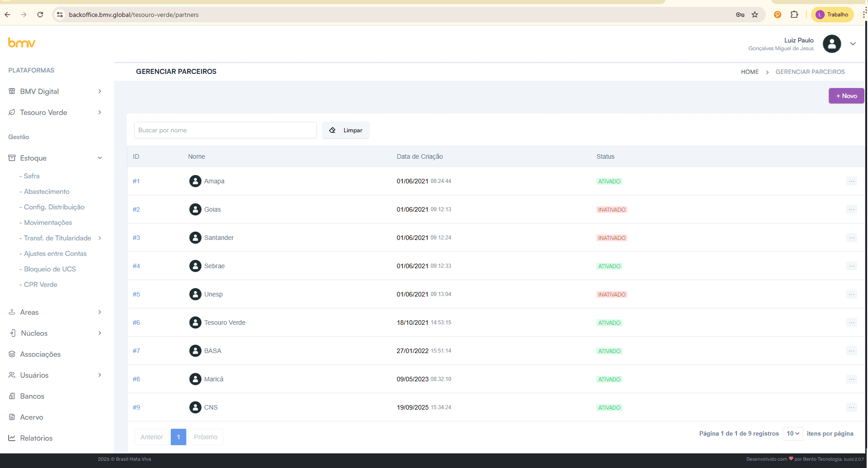The image size is (868, 468).
Task: Click the browser address bar URL
Action: (x=133, y=15)
